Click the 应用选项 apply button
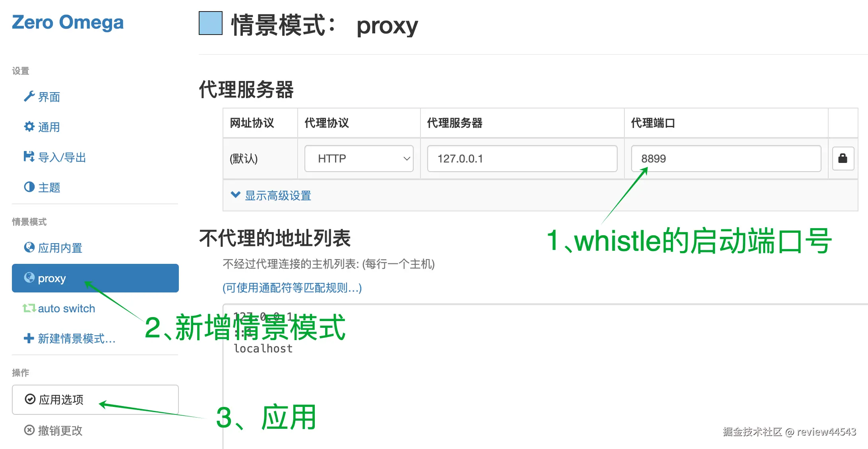Viewport: 868px width, 449px height. point(95,399)
